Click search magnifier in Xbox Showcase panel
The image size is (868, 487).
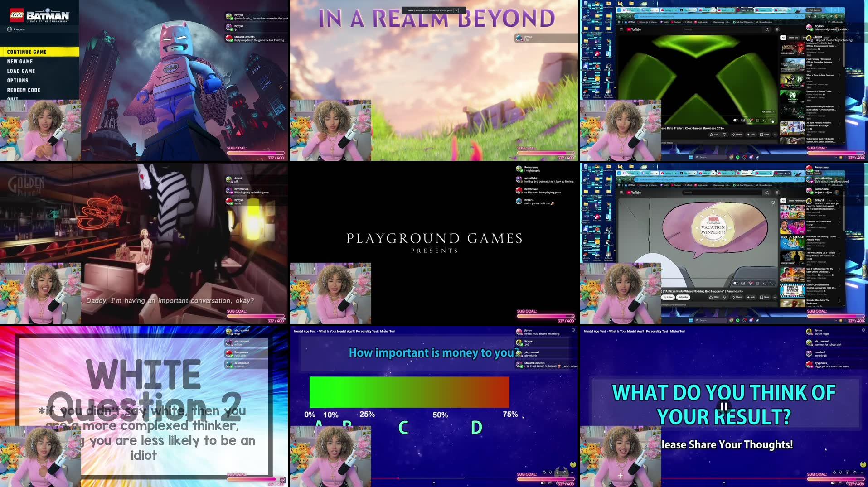767,29
